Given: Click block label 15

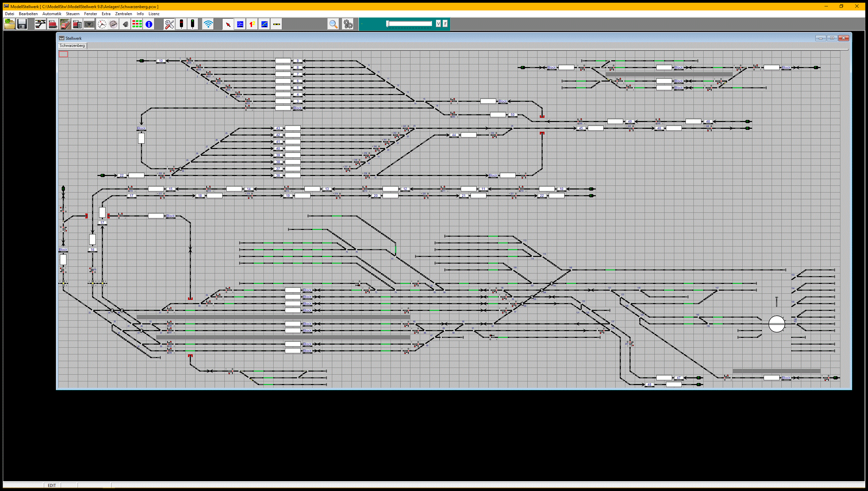Looking at the screenshot, I should [x=171, y=189].
